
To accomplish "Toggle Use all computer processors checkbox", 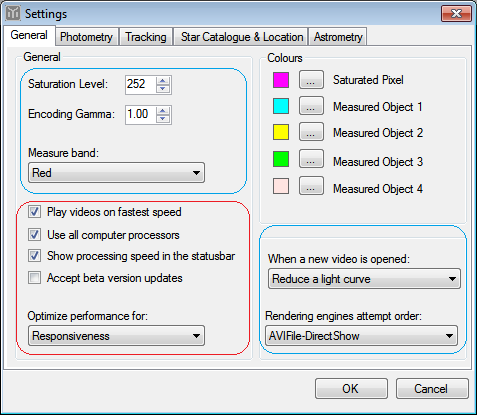I will (x=34, y=235).
